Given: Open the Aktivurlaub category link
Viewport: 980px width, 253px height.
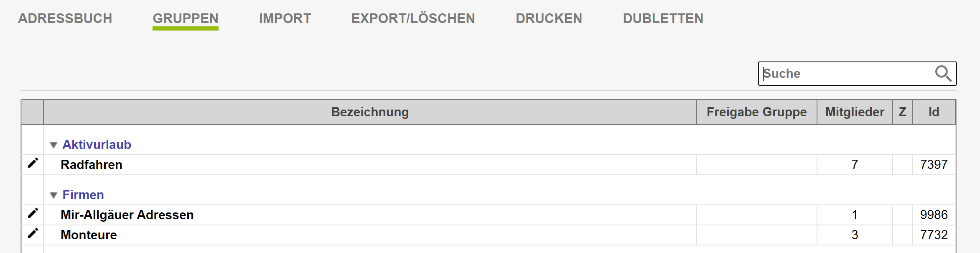Looking at the screenshot, I should 97,145.
